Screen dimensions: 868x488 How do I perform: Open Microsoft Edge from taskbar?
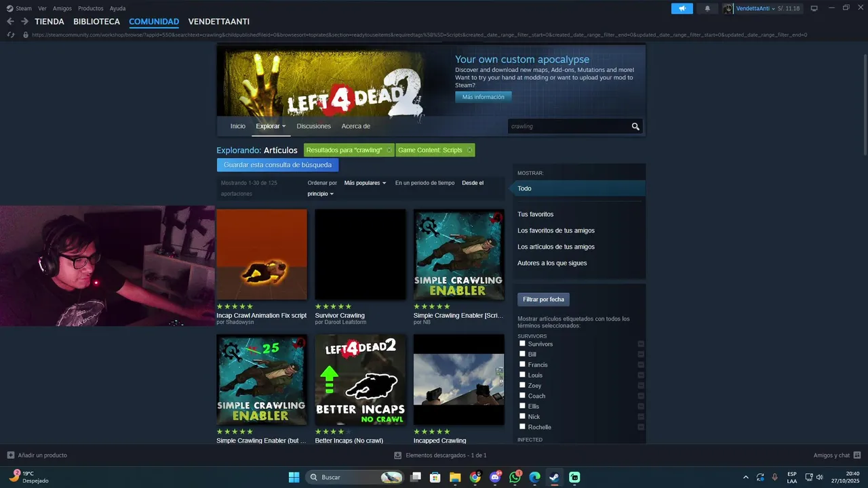coord(534,477)
